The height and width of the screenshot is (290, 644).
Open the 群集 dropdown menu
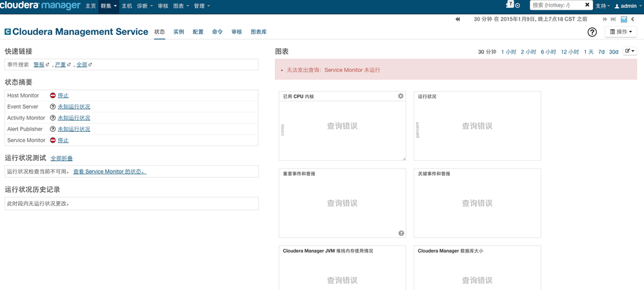click(x=109, y=6)
